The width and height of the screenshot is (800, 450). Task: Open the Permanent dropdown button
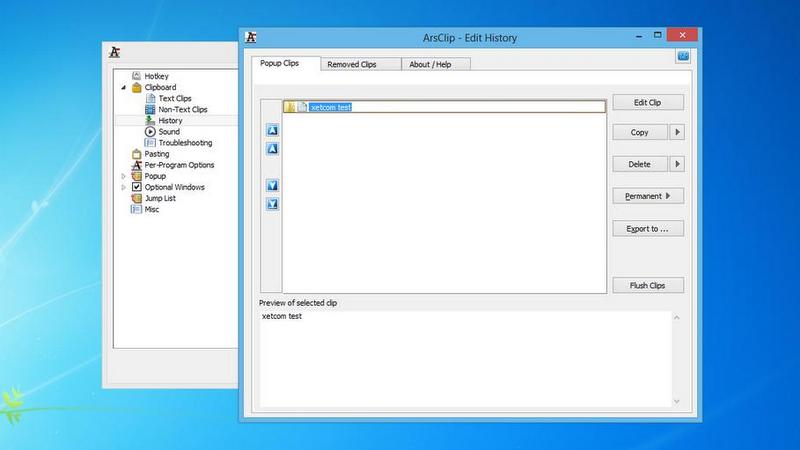(x=648, y=196)
